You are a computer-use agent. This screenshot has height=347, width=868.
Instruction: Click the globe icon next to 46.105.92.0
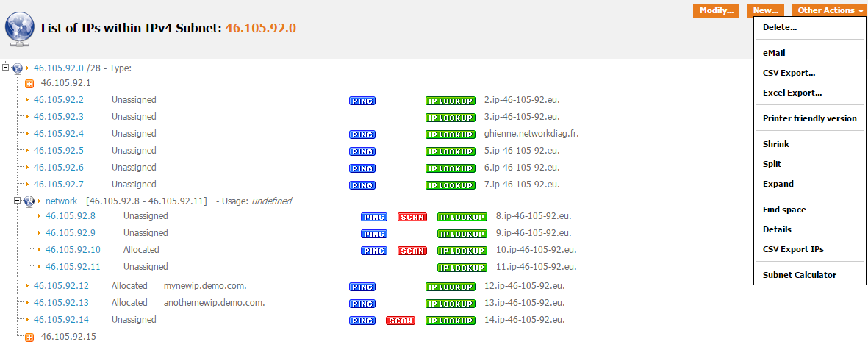(x=18, y=68)
